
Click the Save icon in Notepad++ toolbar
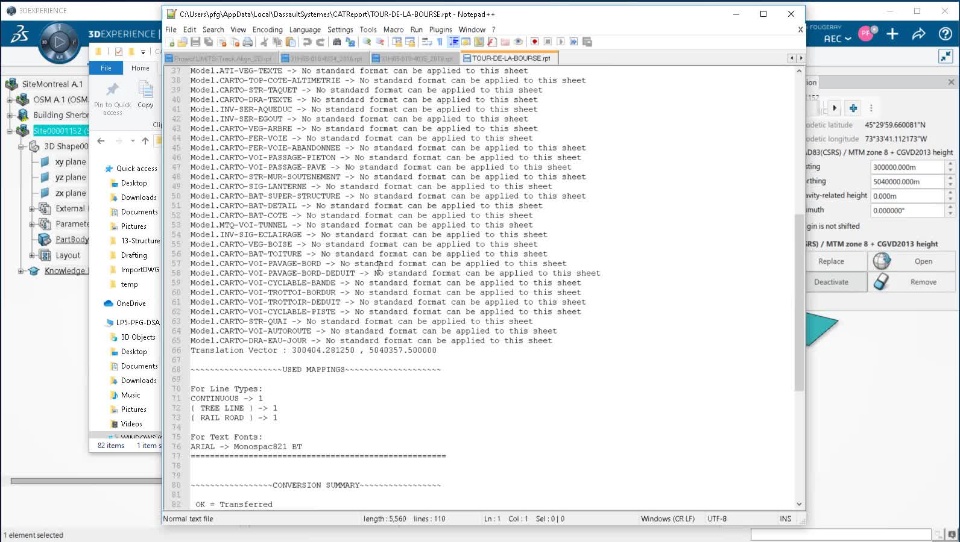click(x=195, y=42)
